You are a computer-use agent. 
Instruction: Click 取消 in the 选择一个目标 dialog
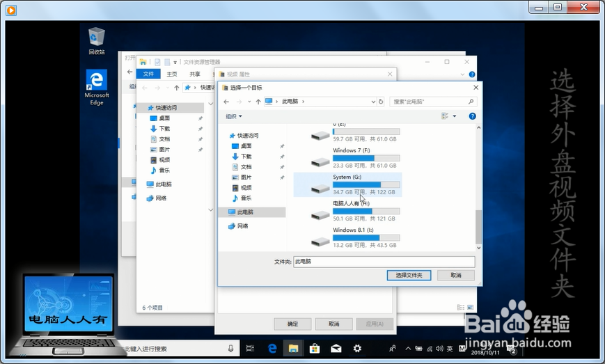click(x=456, y=276)
